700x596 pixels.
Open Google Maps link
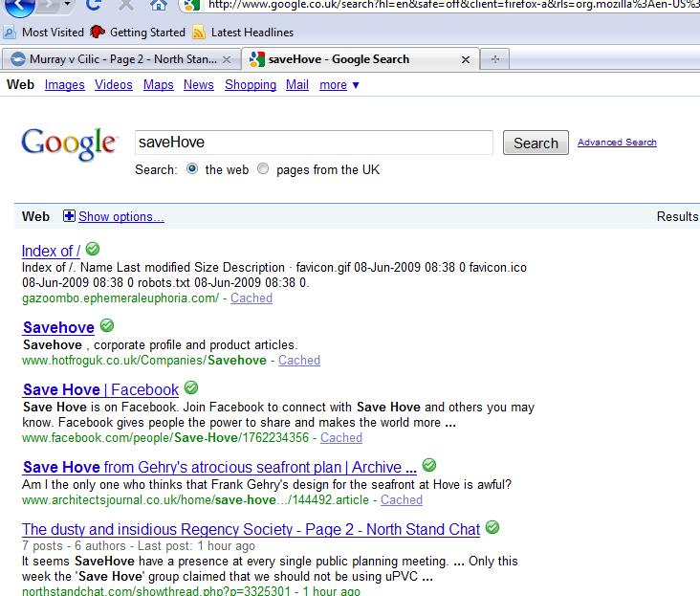159,84
